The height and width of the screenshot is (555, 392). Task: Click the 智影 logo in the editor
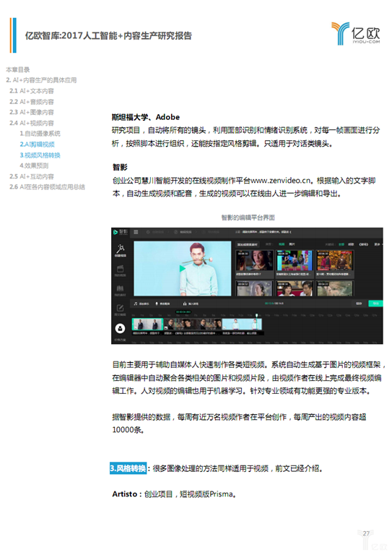pyautogui.click(x=120, y=232)
